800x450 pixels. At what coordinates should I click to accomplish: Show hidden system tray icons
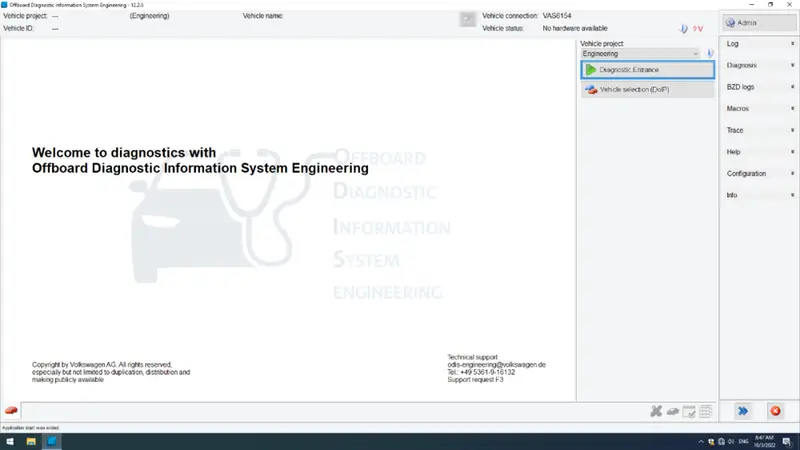pos(701,442)
